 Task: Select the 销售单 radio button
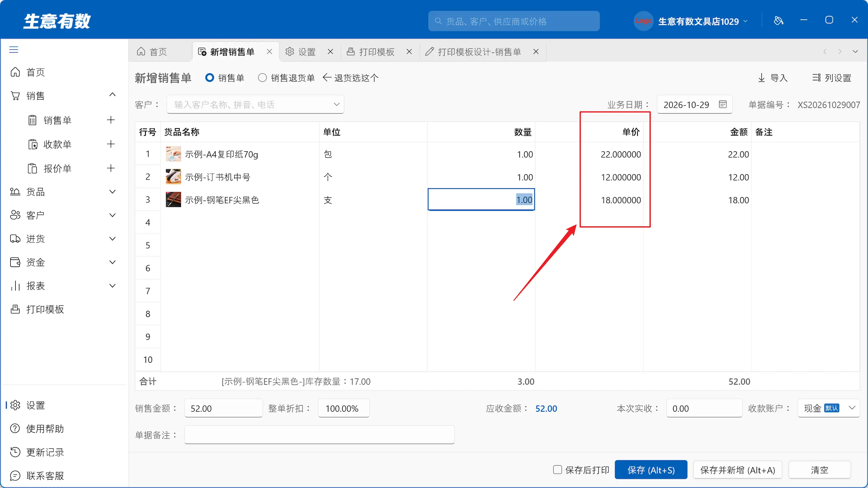click(210, 78)
